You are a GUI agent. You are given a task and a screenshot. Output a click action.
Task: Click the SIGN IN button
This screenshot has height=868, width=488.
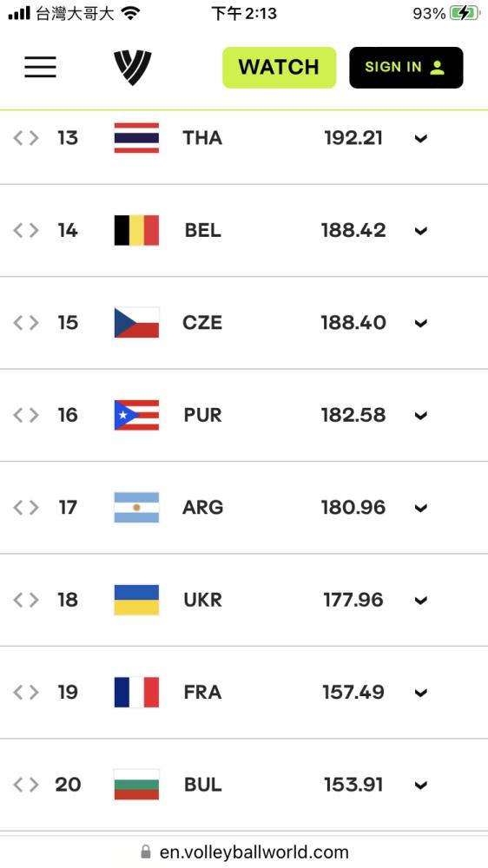[x=406, y=68]
